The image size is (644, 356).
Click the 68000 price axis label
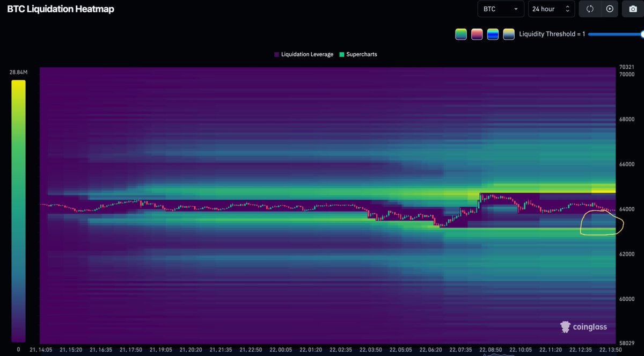point(627,119)
